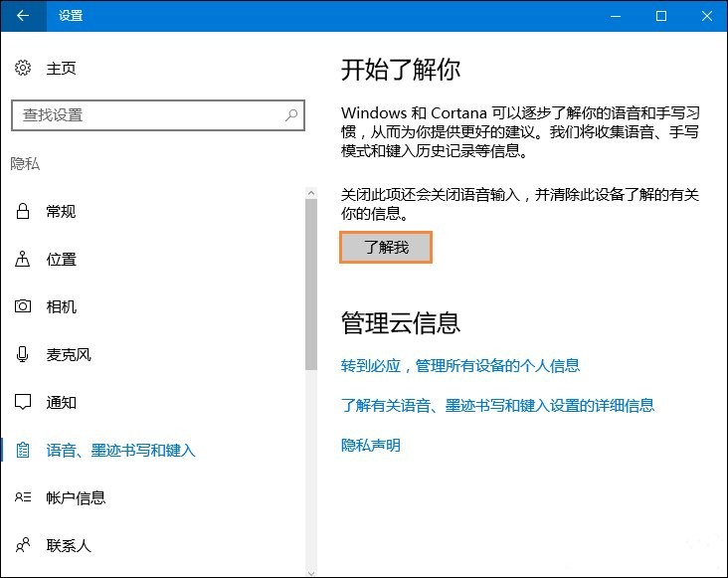Open the 隐私声明 link
Image resolution: width=728 pixels, height=578 pixels.
(x=370, y=446)
